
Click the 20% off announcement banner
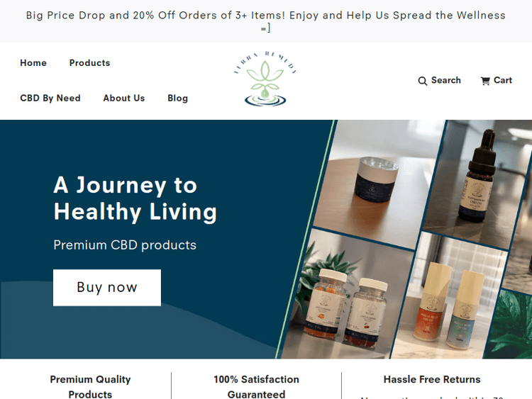click(266, 21)
